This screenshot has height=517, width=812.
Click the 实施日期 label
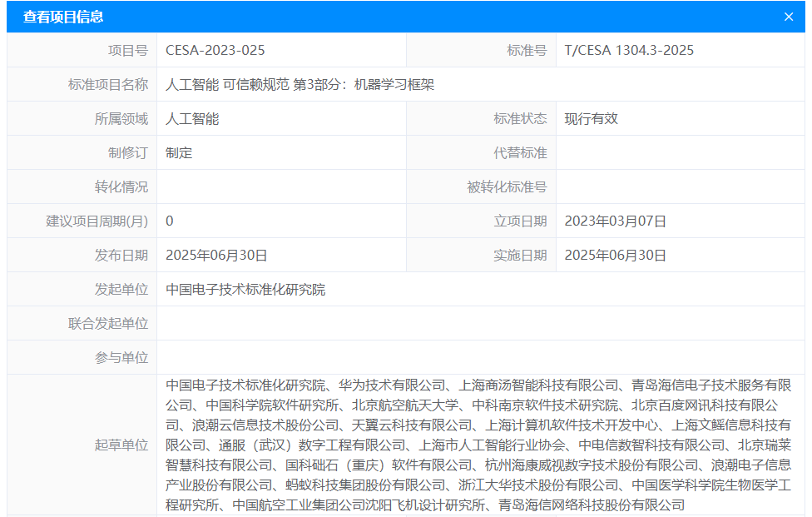[x=520, y=256]
